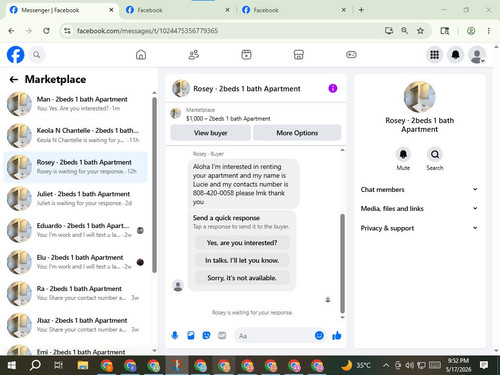
Task: Search in conversation magnifier icon
Action: click(x=435, y=154)
